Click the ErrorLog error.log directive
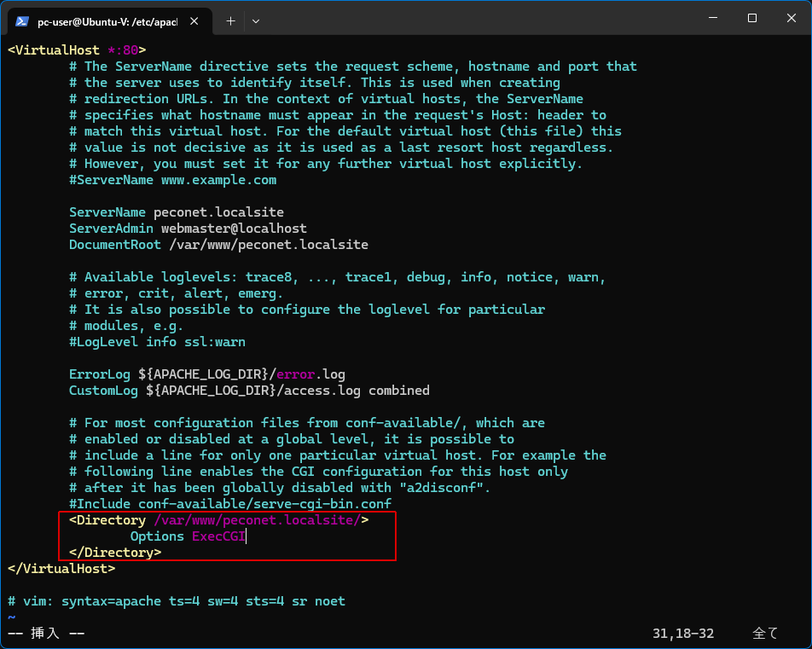Viewport: 812px width, 649px height. tap(206, 374)
